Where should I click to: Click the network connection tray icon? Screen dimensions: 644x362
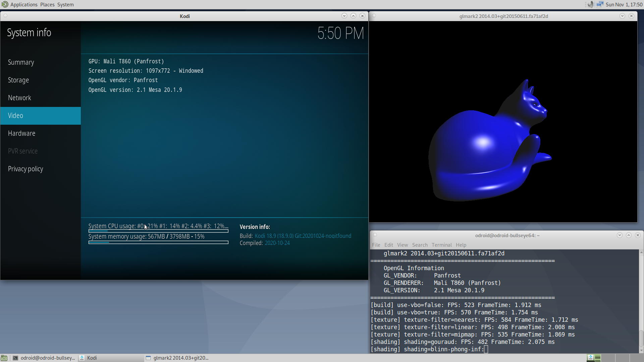click(600, 4)
